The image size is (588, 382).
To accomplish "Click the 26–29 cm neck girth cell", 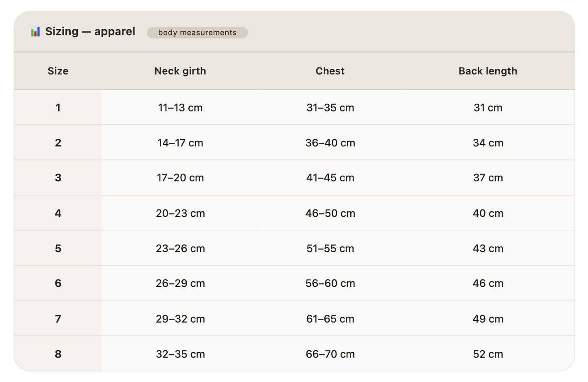I will pyautogui.click(x=180, y=284).
